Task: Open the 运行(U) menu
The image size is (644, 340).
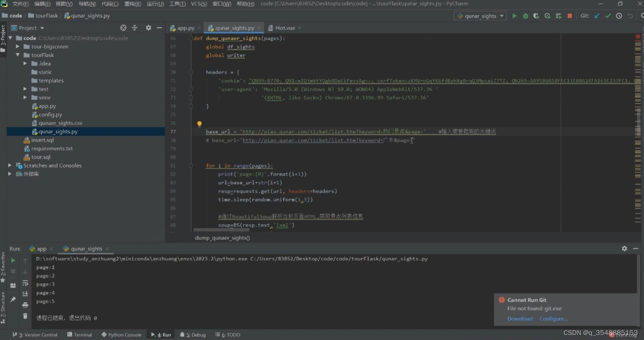Action: coord(155,4)
